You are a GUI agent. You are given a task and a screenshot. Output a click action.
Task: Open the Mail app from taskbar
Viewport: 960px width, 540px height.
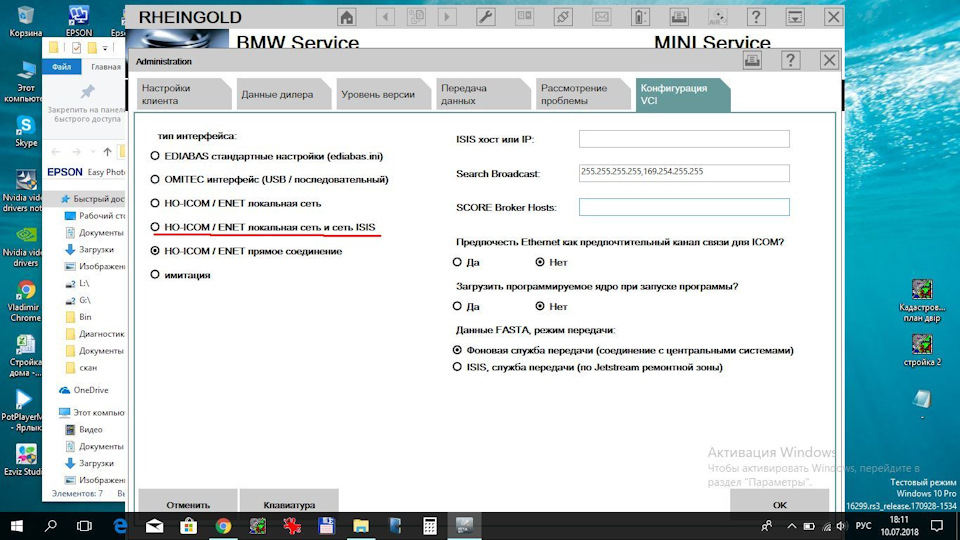pos(154,526)
